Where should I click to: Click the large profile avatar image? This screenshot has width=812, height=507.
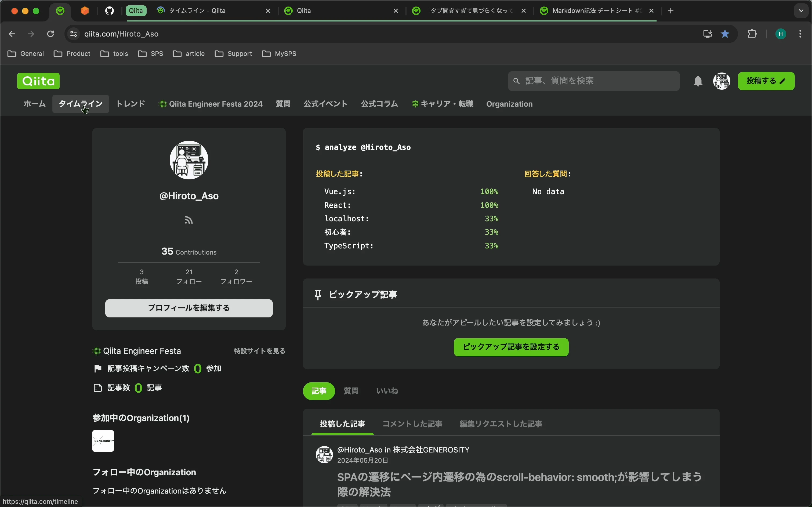[x=189, y=160]
